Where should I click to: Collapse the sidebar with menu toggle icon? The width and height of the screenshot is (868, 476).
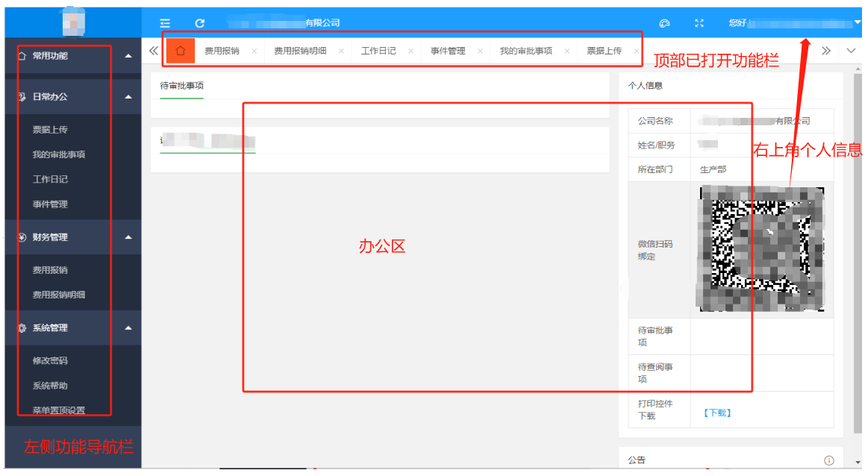[x=165, y=23]
